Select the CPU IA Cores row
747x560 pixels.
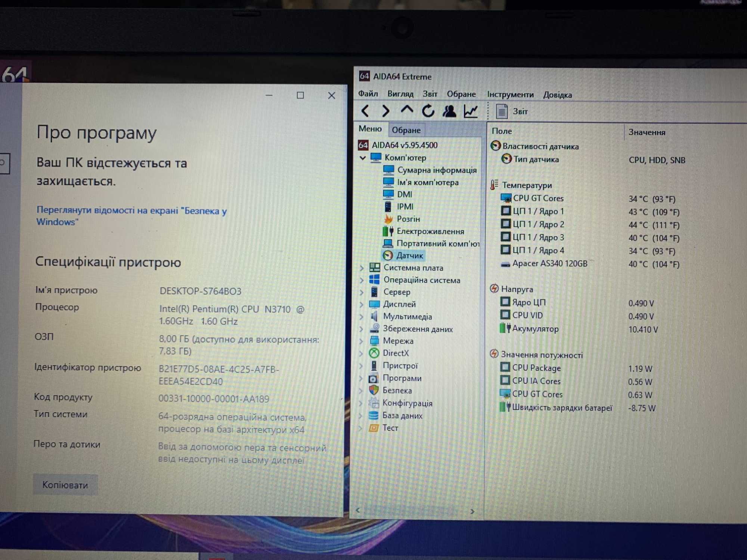[x=576, y=382]
